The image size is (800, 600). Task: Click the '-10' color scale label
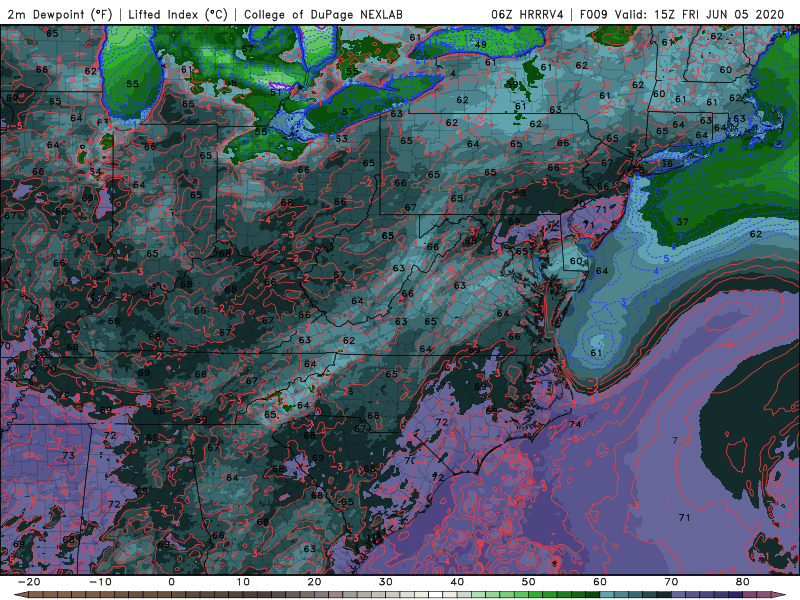pyautogui.click(x=100, y=582)
